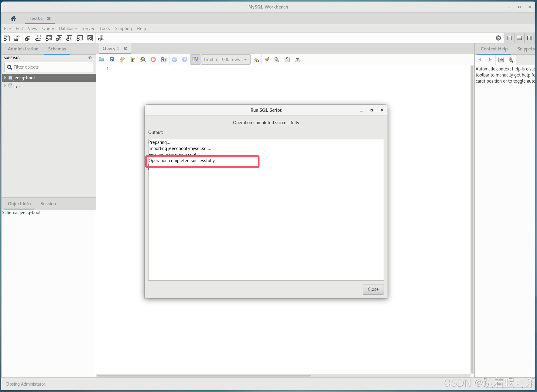Screen dimensions: 537x392
Task: Switch to the Schemas tab
Action: tap(57, 49)
